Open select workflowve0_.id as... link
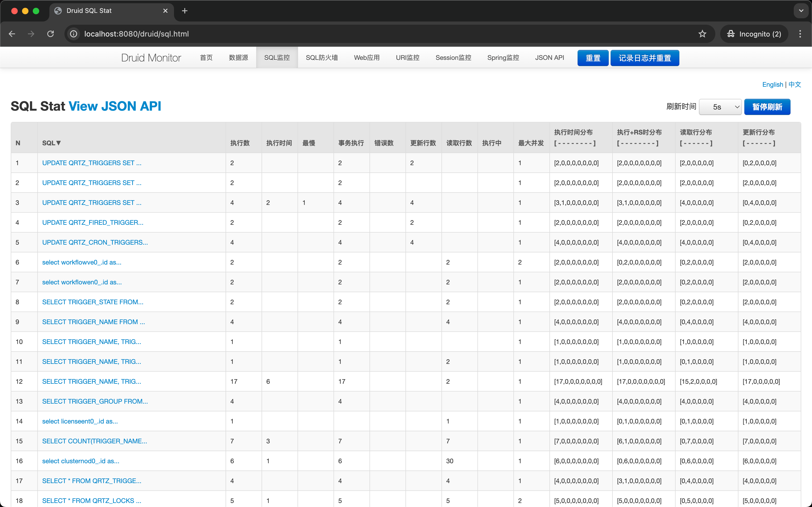 pos(82,262)
